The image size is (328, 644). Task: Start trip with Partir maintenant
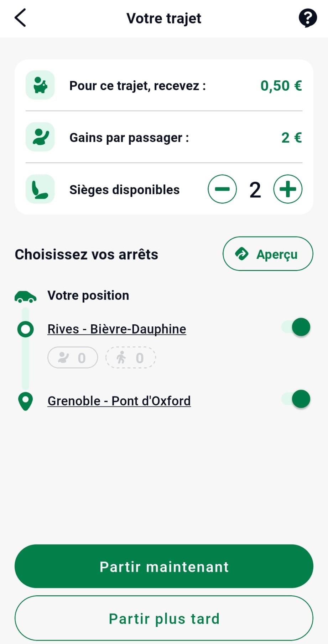pyautogui.click(x=164, y=566)
